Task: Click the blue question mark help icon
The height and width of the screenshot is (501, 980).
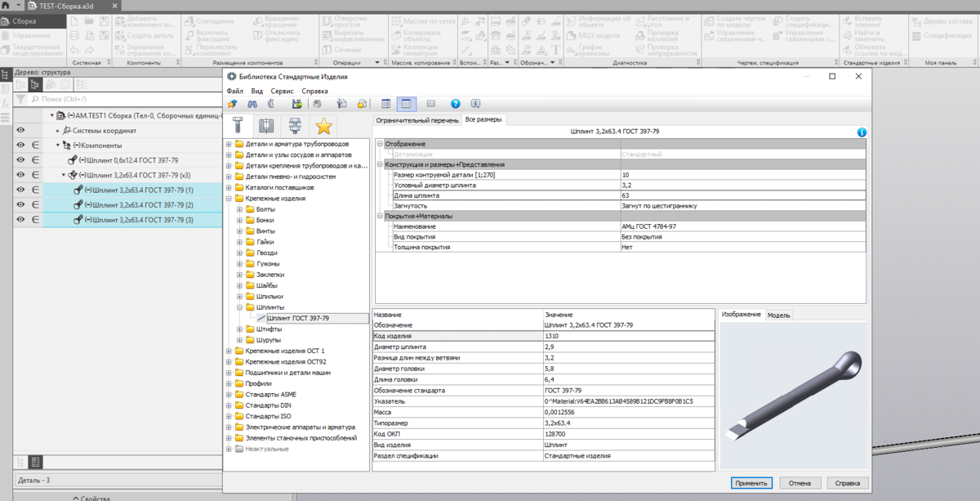Action: [x=456, y=104]
